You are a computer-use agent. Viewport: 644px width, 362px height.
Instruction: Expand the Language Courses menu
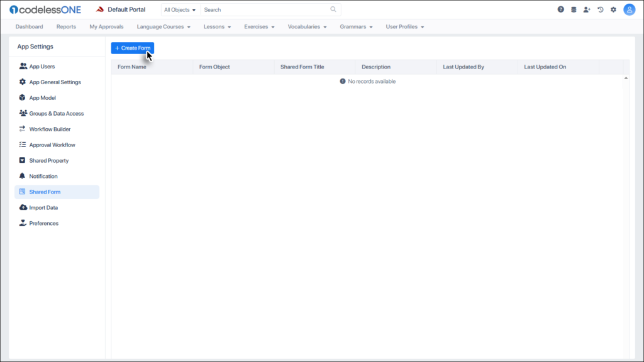click(x=164, y=26)
